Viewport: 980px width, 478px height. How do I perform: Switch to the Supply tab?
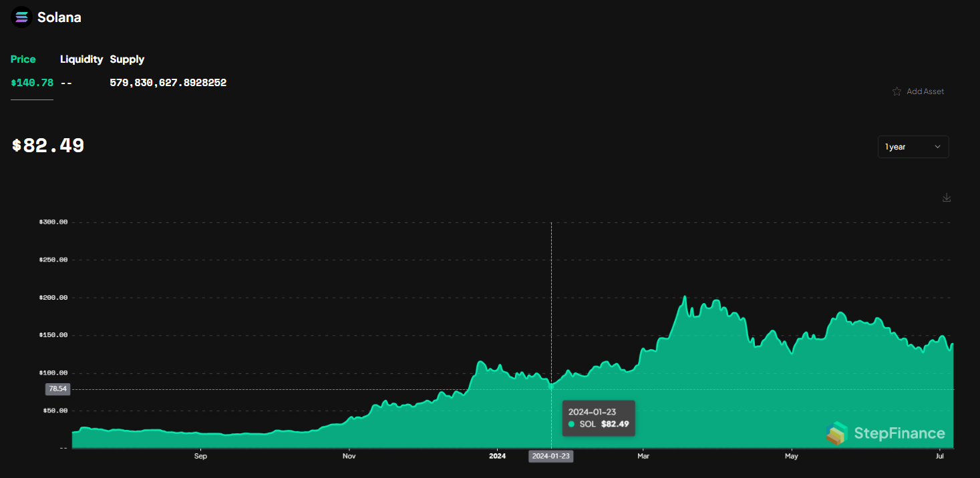pyautogui.click(x=127, y=59)
